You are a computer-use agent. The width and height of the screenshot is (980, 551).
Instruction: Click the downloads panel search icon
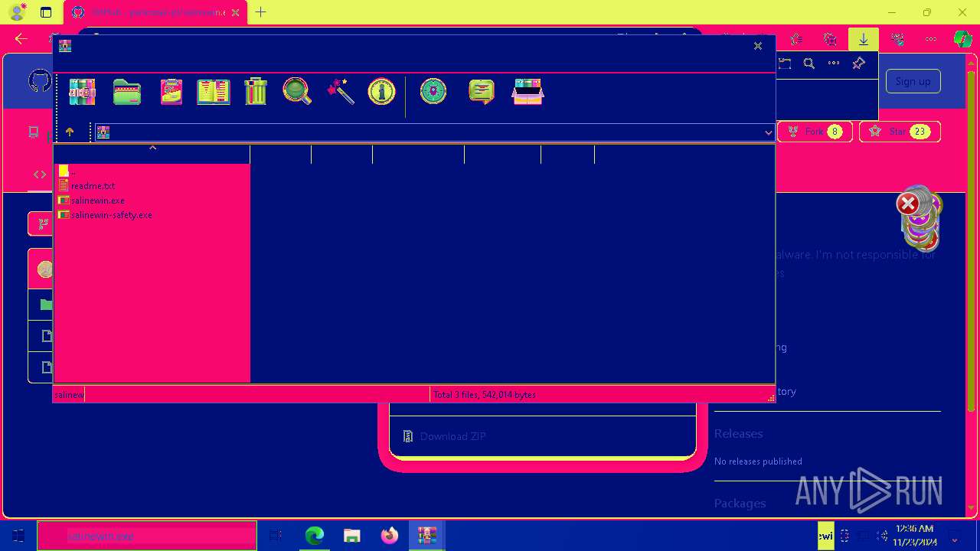tap(809, 64)
